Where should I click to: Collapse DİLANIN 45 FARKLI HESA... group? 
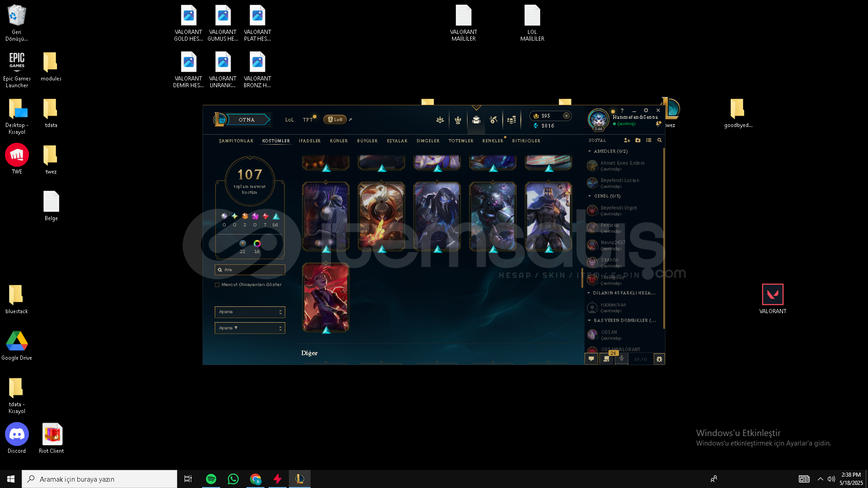point(589,293)
